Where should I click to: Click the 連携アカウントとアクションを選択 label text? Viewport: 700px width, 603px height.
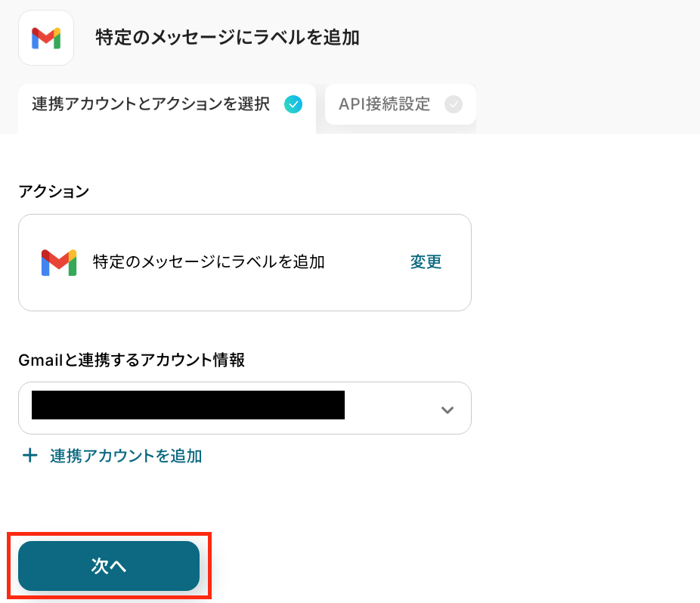pyautogui.click(x=150, y=104)
